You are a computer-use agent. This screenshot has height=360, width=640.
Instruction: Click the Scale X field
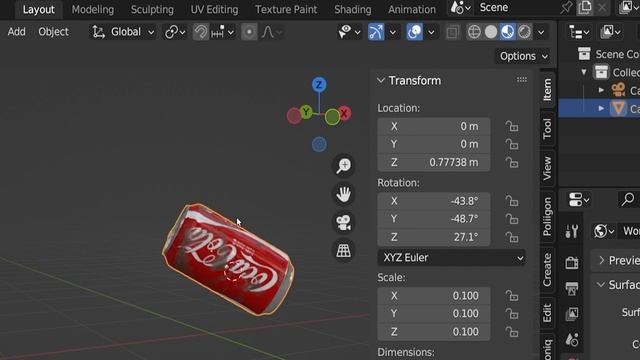(x=433, y=296)
